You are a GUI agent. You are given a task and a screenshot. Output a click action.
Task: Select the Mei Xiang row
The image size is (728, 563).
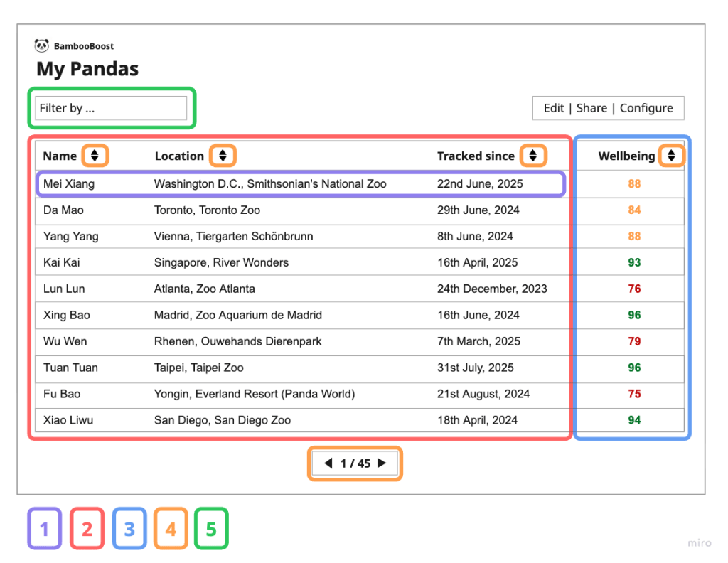point(69,184)
